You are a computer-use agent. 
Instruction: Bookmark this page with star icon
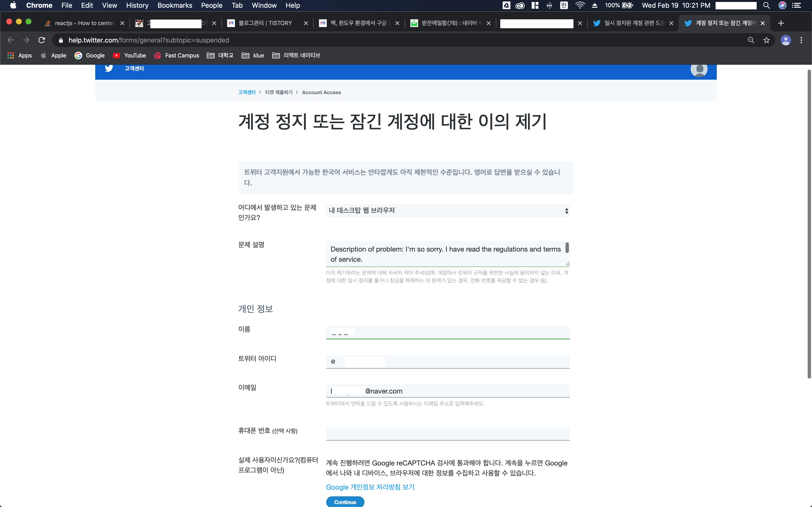point(766,40)
